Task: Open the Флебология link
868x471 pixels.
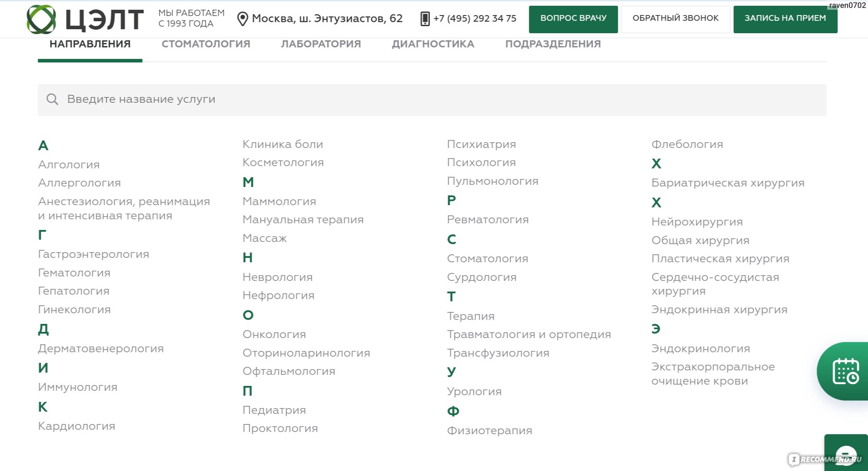Action: pos(687,144)
